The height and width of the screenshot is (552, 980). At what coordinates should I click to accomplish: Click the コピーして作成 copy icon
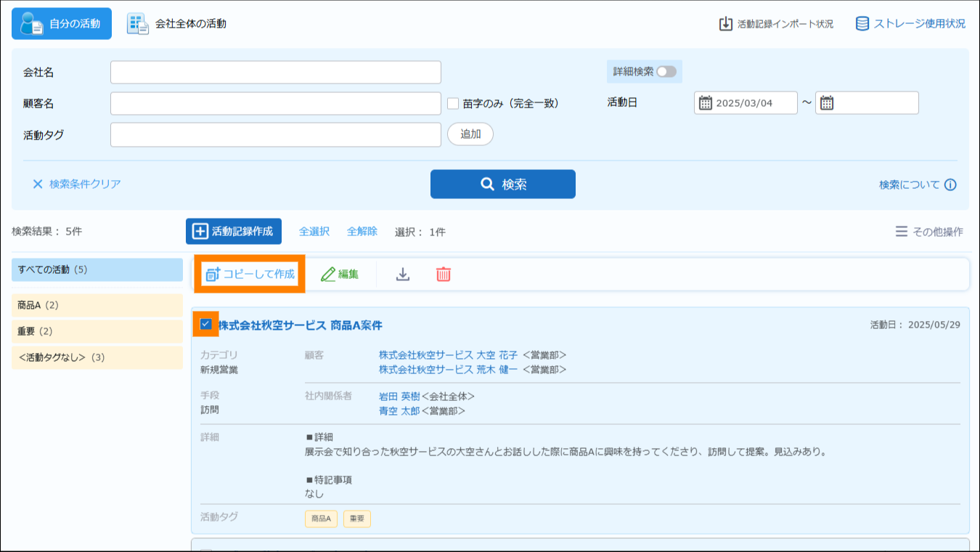click(x=213, y=274)
